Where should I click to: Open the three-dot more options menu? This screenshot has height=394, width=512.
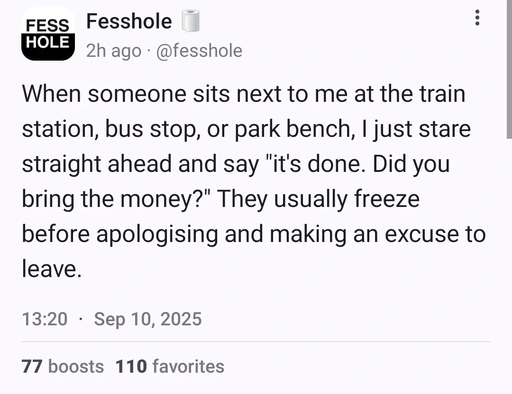[477, 18]
